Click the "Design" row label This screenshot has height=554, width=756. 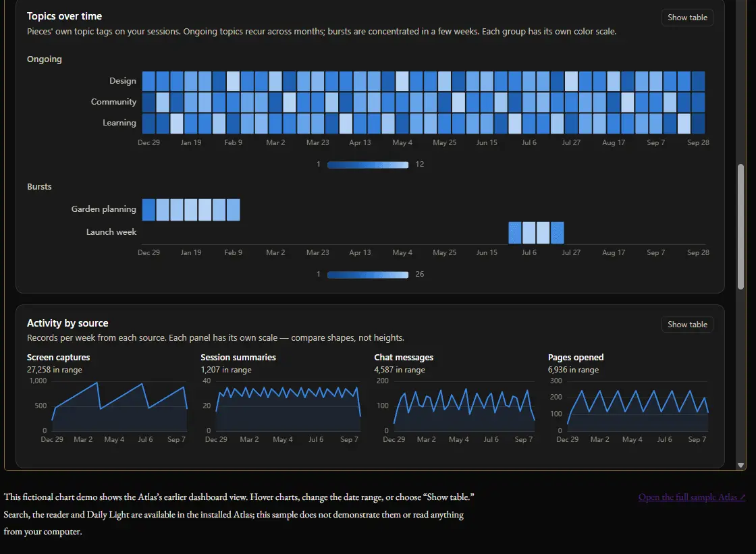pyautogui.click(x=122, y=80)
